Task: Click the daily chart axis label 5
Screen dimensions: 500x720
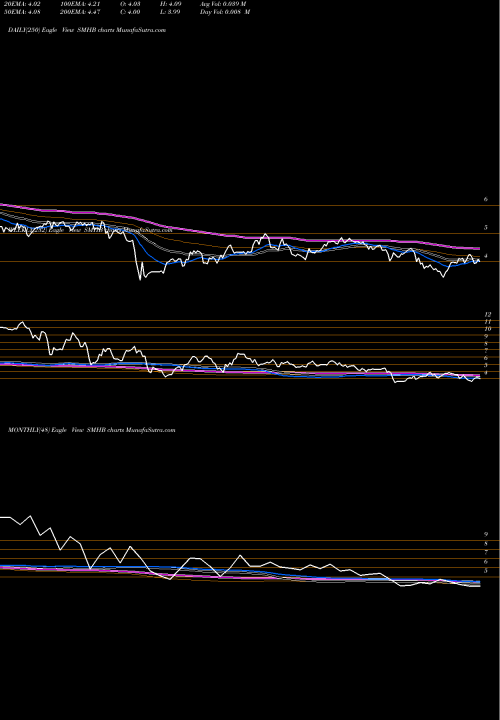Action: click(485, 228)
